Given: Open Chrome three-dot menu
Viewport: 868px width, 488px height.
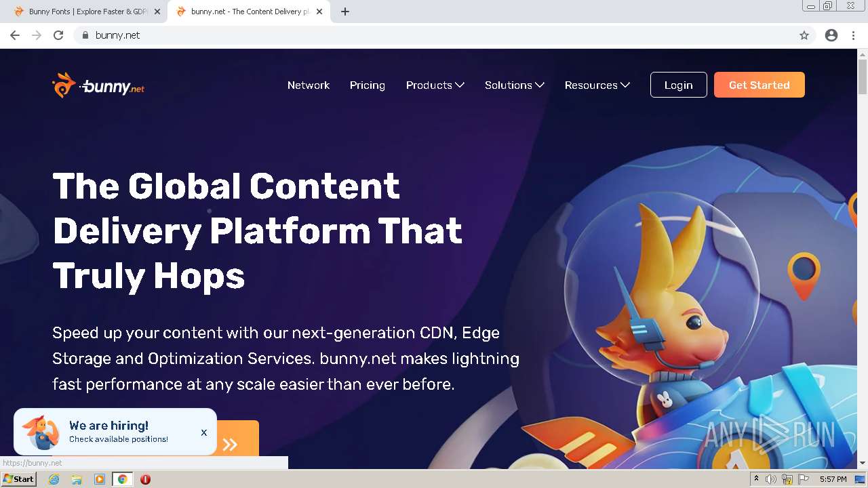Looking at the screenshot, I should (853, 35).
